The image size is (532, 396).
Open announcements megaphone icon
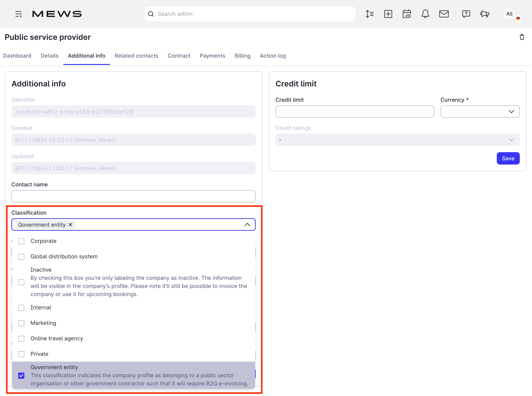point(485,14)
